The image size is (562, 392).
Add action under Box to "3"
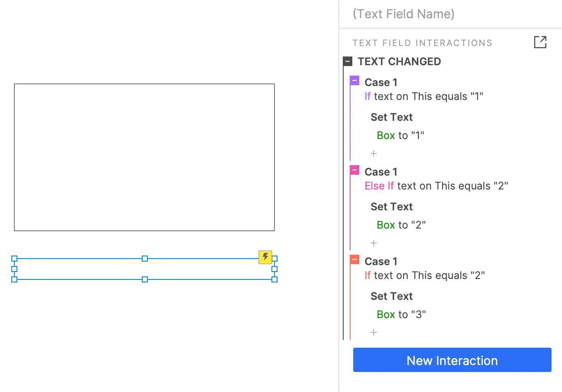pos(374,332)
